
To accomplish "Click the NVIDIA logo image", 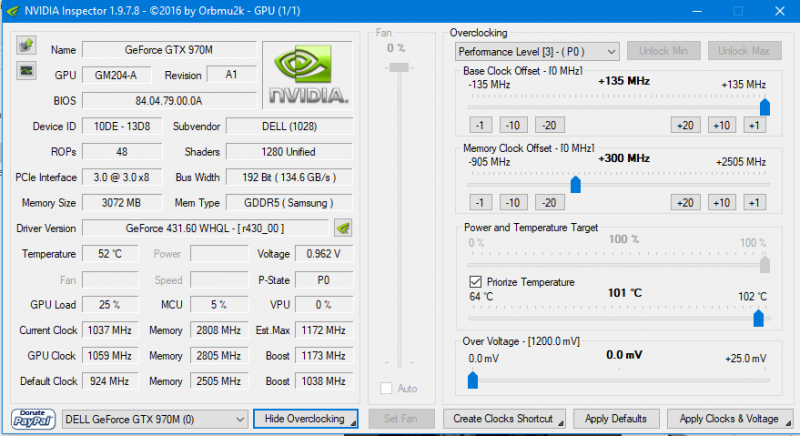I will point(307,75).
